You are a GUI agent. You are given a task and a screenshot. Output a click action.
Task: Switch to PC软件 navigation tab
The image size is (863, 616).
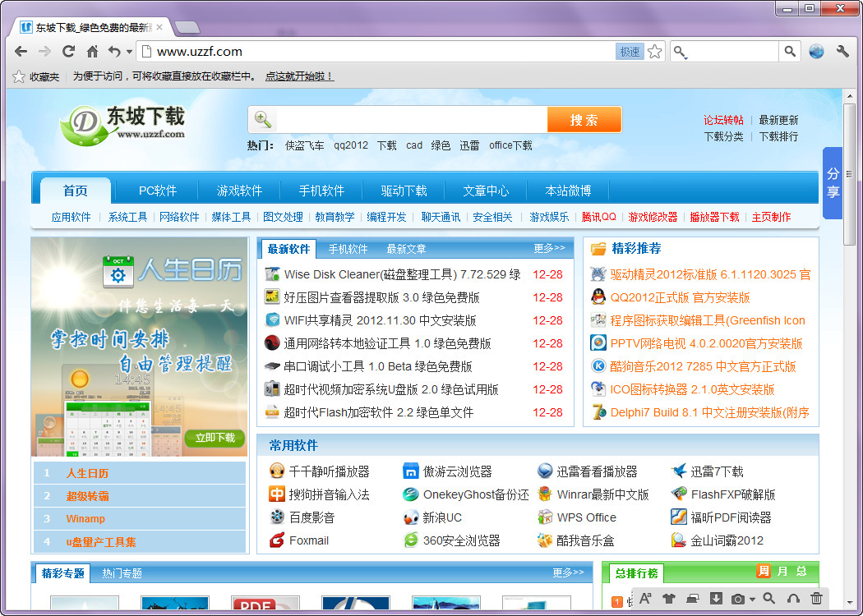[158, 191]
